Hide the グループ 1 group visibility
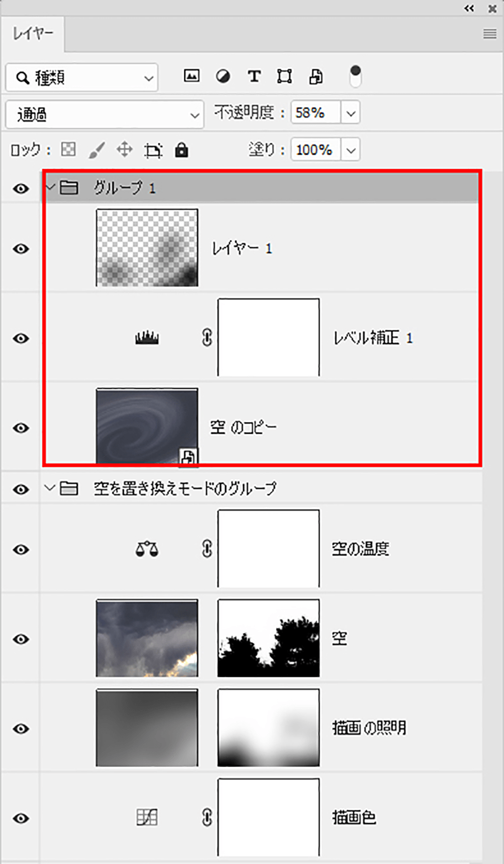 click(x=21, y=189)
